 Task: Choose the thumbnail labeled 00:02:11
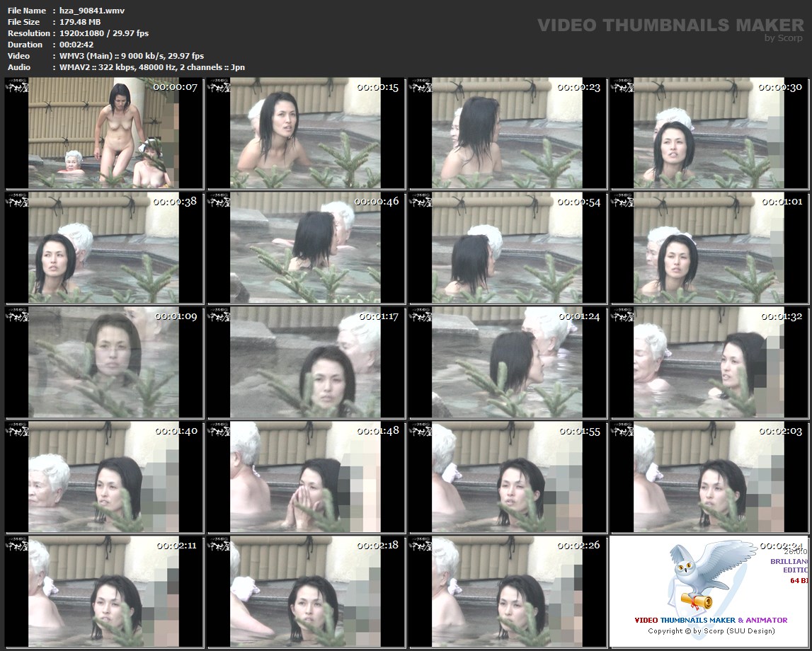[104, 592]
